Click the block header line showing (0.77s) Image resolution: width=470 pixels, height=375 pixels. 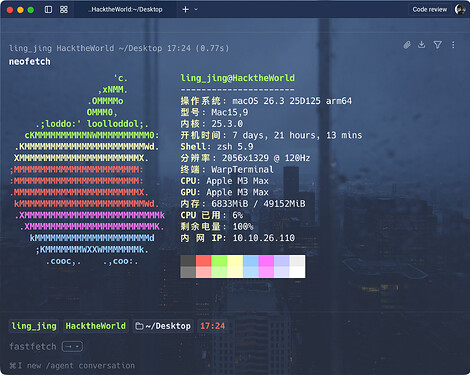point(119,48)
